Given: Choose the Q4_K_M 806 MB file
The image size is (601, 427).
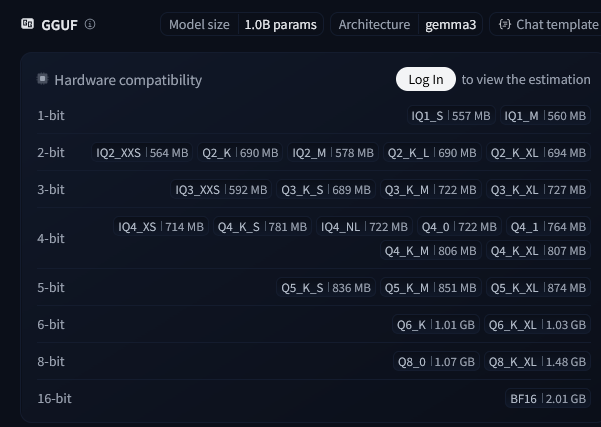Looking at the screenshot, I should tap(429, 251).
